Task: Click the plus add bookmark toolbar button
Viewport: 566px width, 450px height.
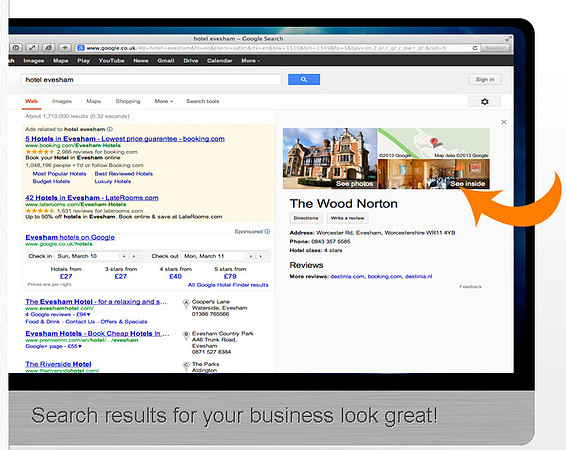Action: pos(65,48)
